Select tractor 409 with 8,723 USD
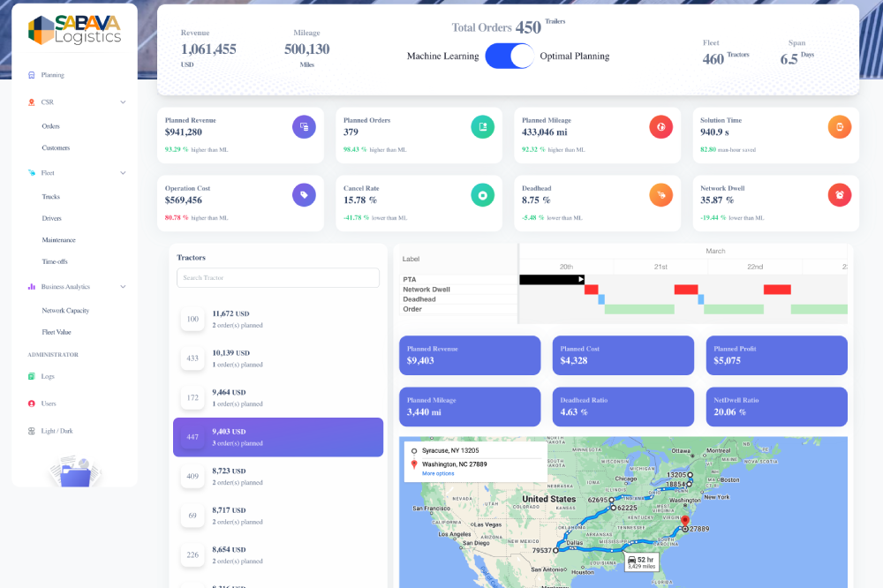The height and width of the screenshot is (588, 883). point(278,477)
